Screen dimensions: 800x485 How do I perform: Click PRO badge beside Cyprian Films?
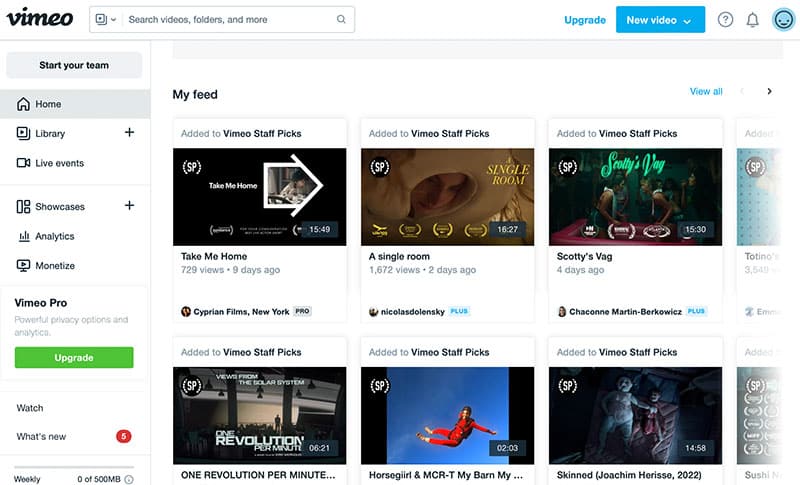click(x=303, y=311)
